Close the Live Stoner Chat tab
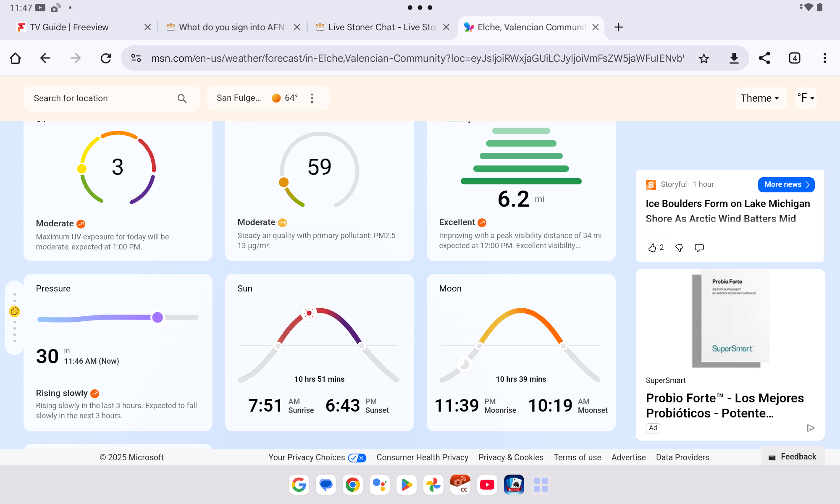 click(446, 27)
